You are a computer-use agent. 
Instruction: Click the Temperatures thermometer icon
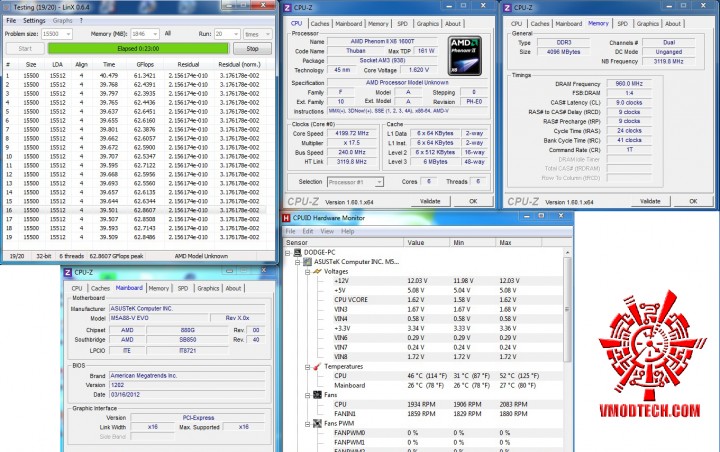click(x=317, y=367)
